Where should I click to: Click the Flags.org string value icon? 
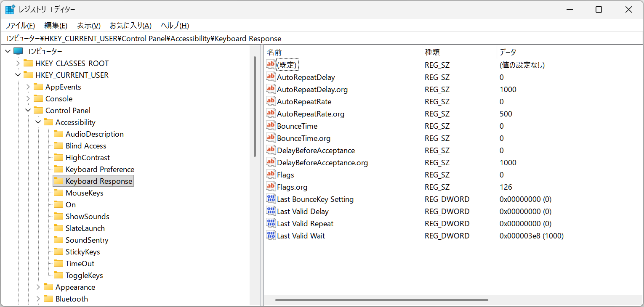click(271, 187)
